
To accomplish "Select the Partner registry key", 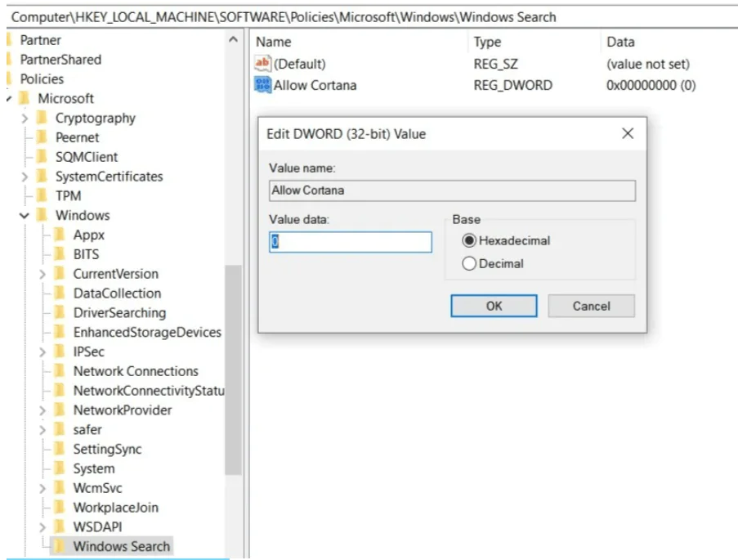I will 41,41.
